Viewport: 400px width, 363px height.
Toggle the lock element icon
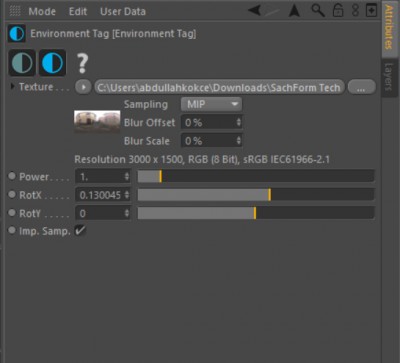coord(338,10)
